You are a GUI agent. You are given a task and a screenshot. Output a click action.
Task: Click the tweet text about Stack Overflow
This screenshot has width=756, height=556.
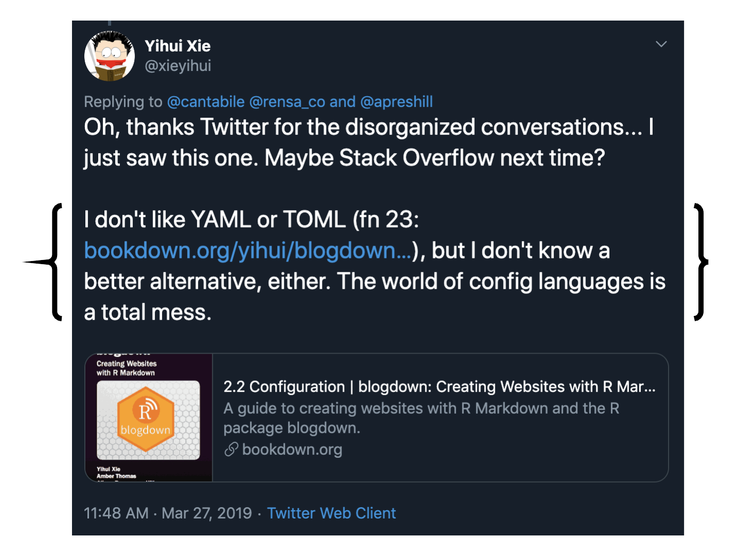click(x=368, y=142)
